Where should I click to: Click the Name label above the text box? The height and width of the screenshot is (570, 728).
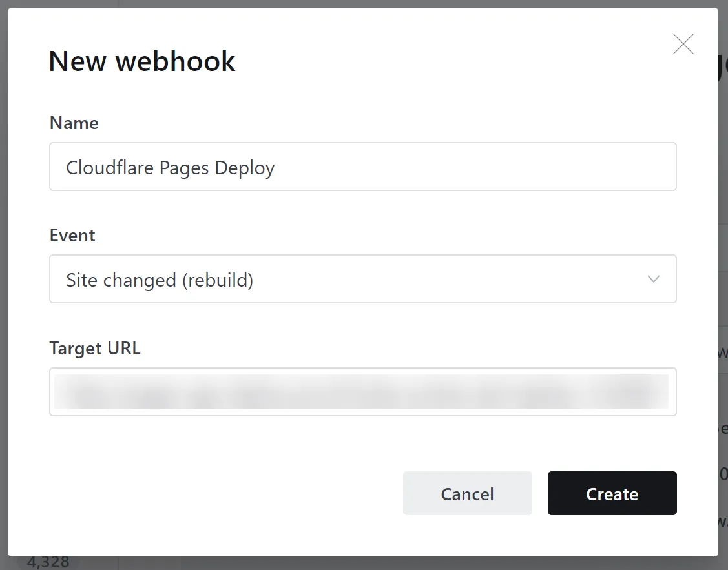coord(74,123)
